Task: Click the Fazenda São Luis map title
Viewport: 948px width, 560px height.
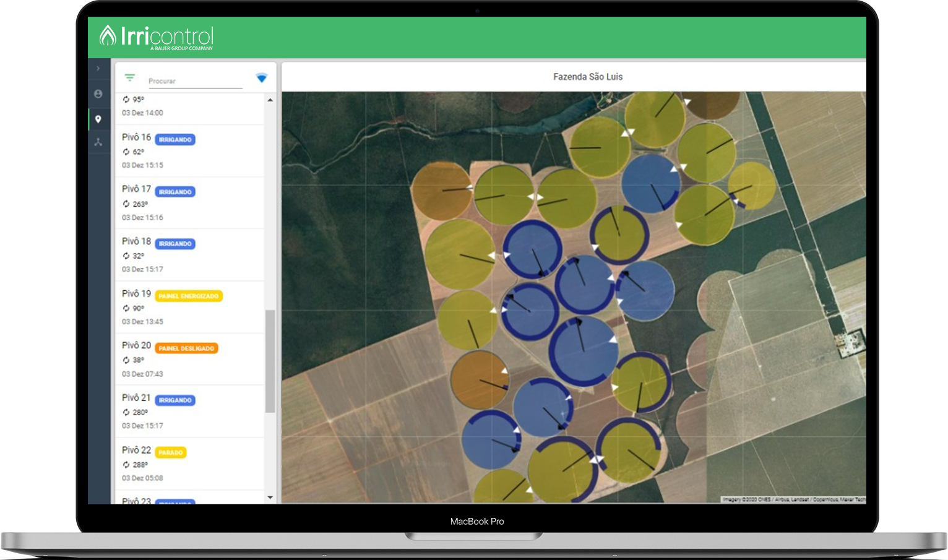Action: [588, 77]
